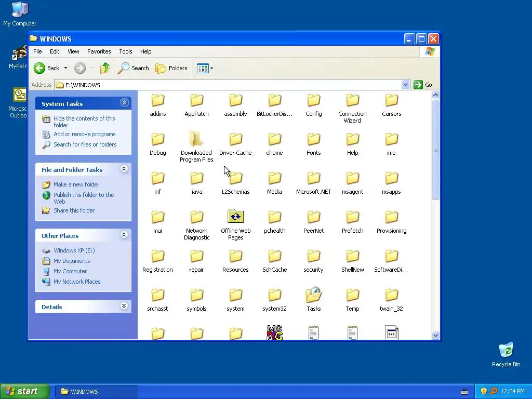532x399 pixels.
Task: Open the View menu
Action: (73, 51)
